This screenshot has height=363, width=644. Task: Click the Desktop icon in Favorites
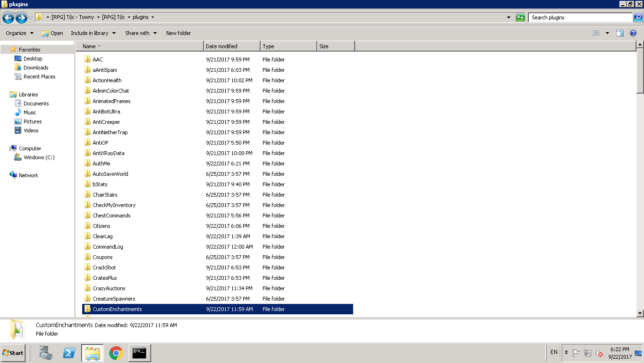18,59
